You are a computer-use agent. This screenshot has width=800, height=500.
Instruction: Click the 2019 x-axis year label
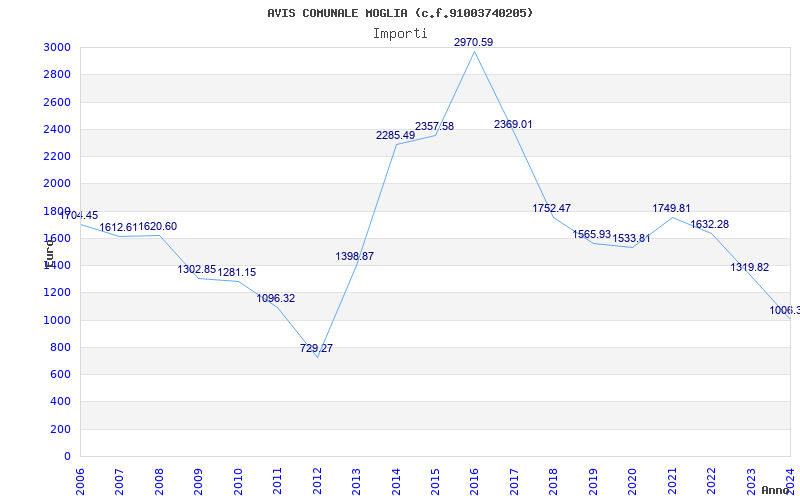click(x=593, y=481)
